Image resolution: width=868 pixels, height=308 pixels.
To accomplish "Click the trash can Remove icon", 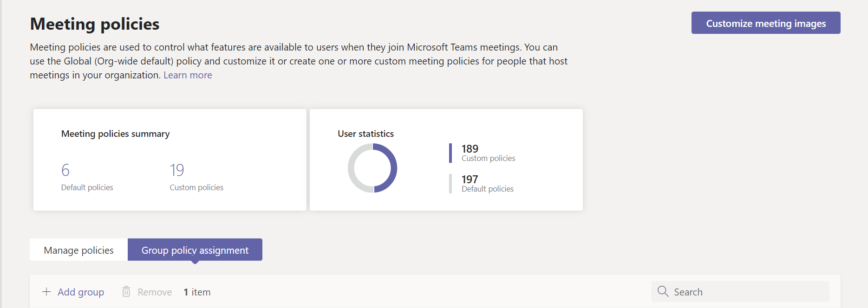I will click(126, 291).
